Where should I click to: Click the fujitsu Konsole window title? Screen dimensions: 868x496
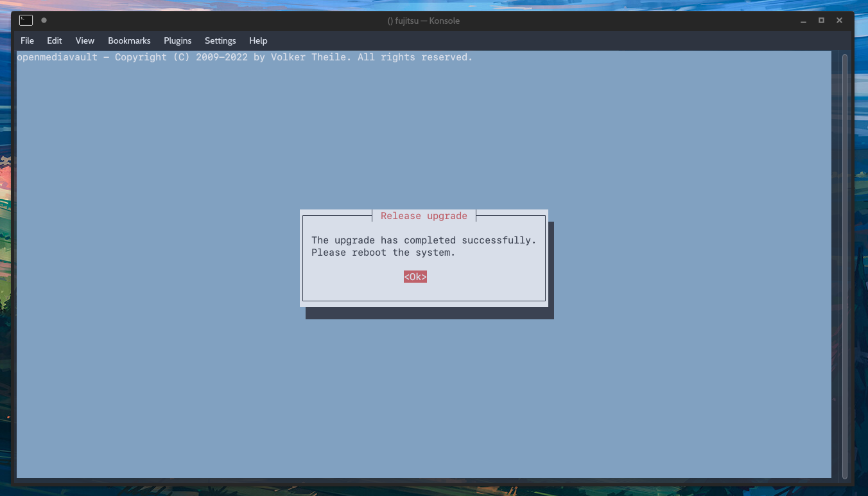tap(424, 20)
